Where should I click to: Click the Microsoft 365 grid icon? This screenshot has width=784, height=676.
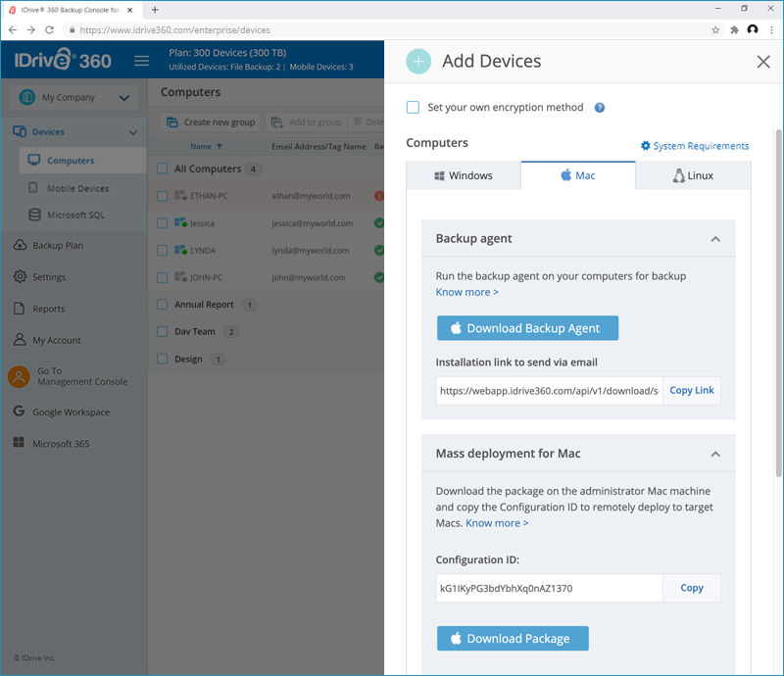click(19, 443)
